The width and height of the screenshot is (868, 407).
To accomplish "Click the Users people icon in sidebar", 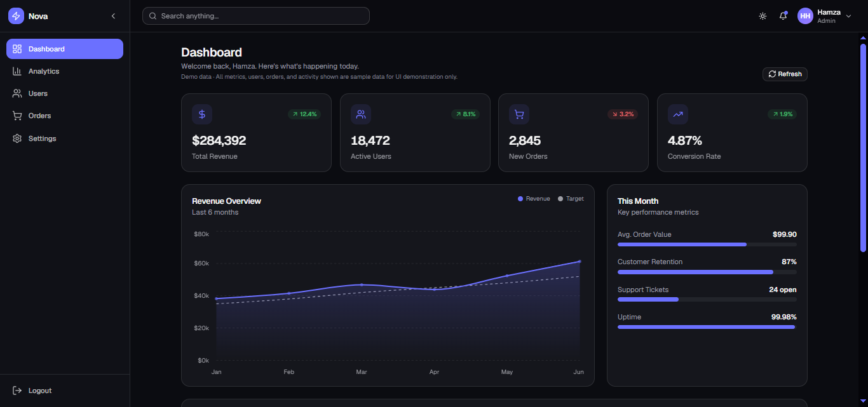I will point(17,93).
